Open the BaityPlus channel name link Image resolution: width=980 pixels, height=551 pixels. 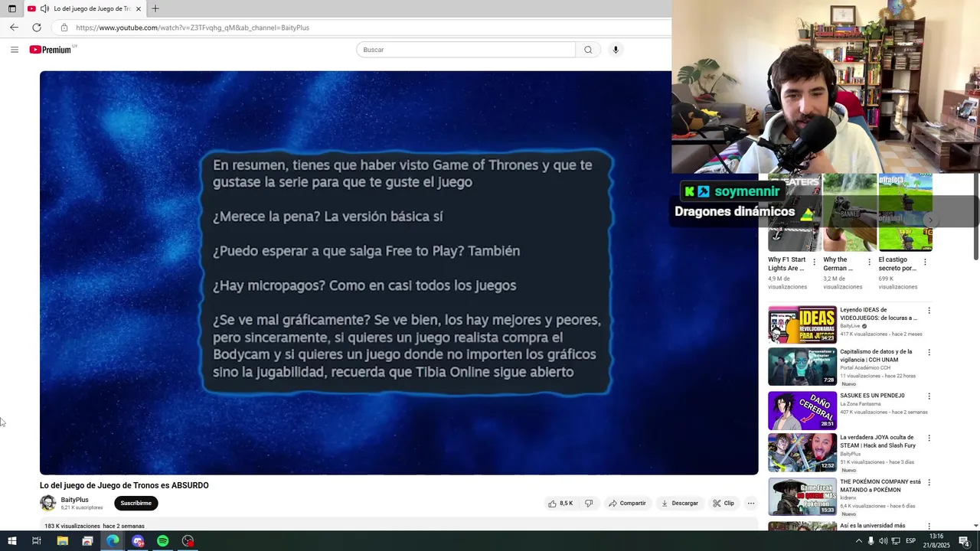pyautogui.click(x=75, y=500)
